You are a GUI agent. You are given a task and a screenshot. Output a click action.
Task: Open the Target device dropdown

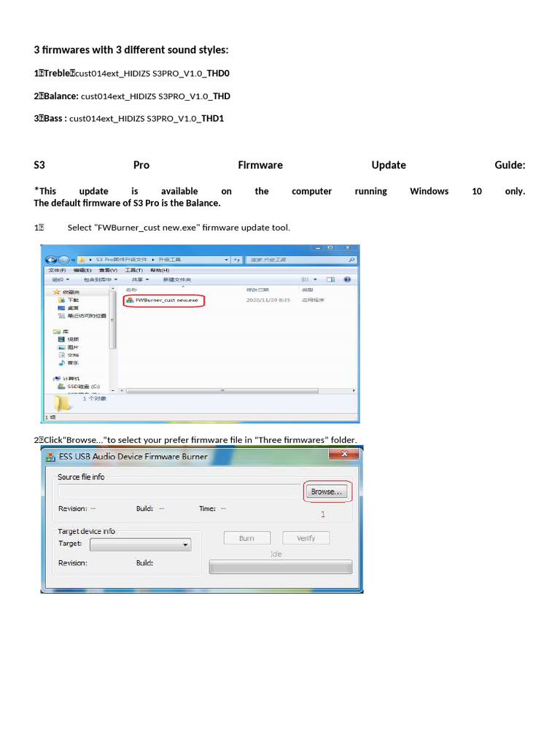click(x=141, y=544)
